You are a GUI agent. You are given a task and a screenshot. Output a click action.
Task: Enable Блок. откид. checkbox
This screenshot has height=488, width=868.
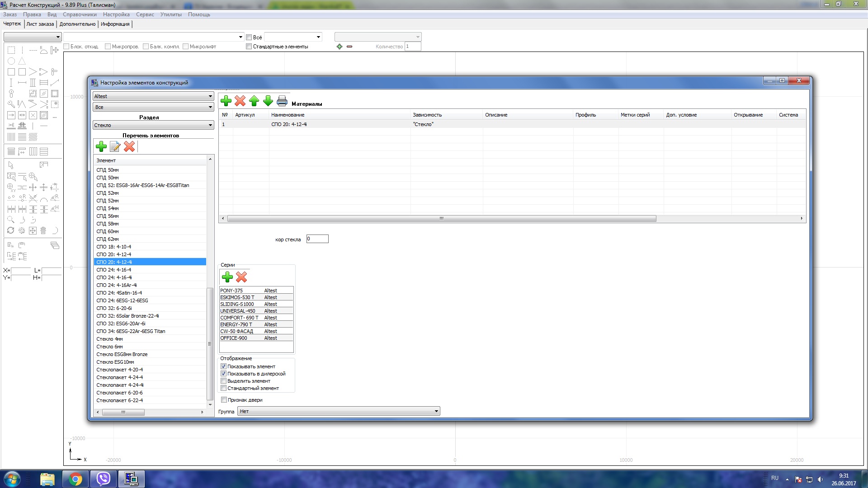(66, 47)
